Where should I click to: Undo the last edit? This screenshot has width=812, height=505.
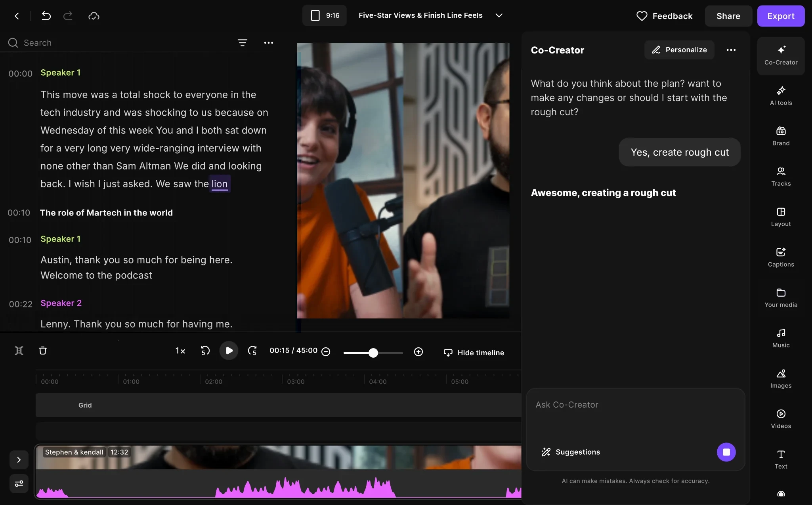tap(46, 16)
